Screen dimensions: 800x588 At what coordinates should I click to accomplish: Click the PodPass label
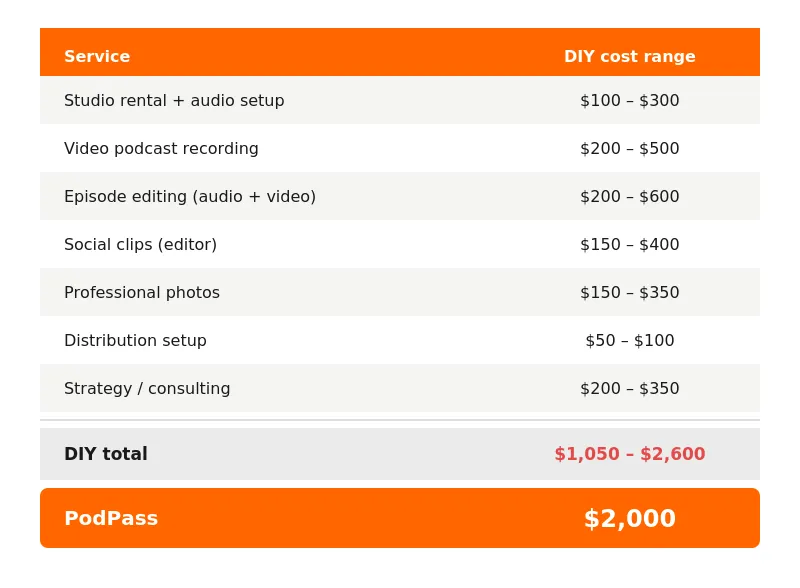(111, 518)
